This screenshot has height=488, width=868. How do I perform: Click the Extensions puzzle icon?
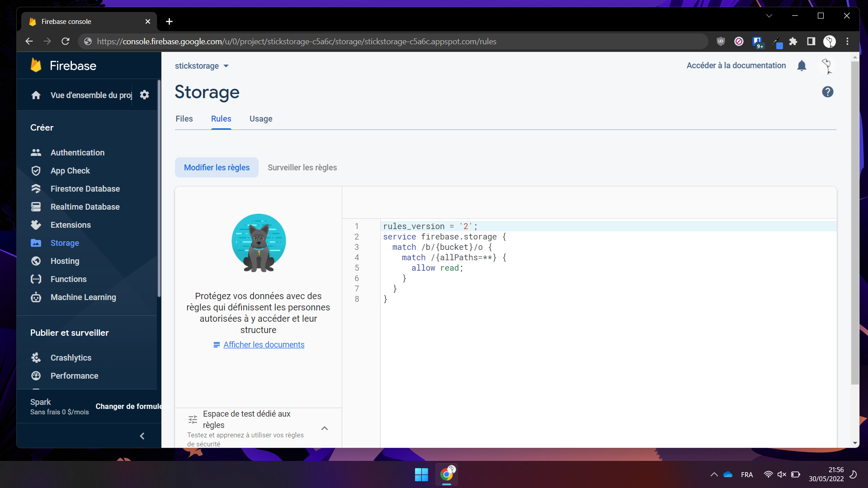[x=36, y=225]
